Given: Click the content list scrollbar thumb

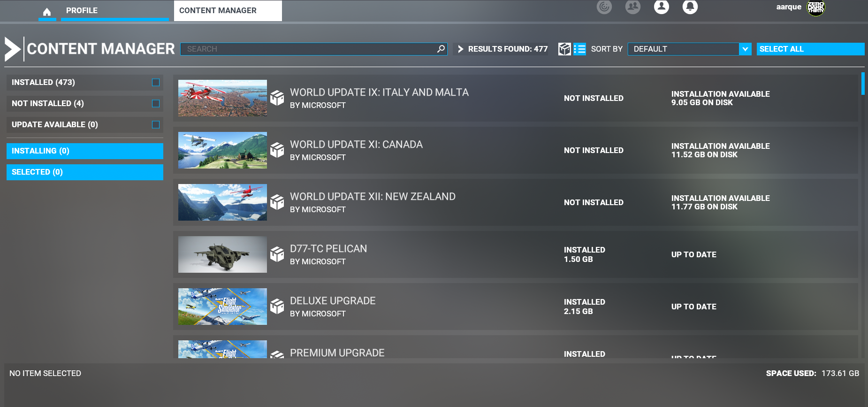Looking at the screenshot, I should click(862, 84).
